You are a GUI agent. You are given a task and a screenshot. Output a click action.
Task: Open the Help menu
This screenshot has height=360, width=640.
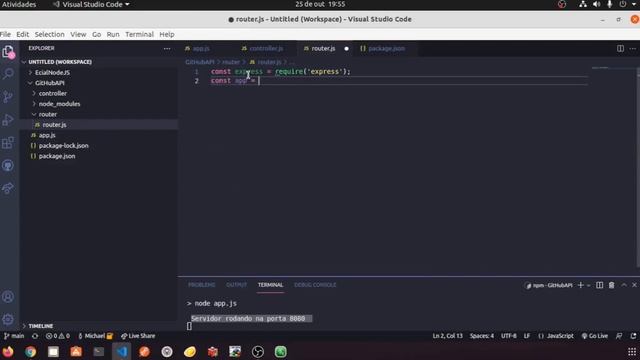pos(167,34)
